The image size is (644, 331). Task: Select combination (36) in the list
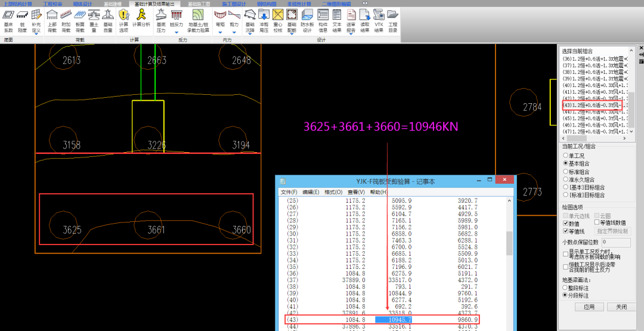(x=595, y=58)
